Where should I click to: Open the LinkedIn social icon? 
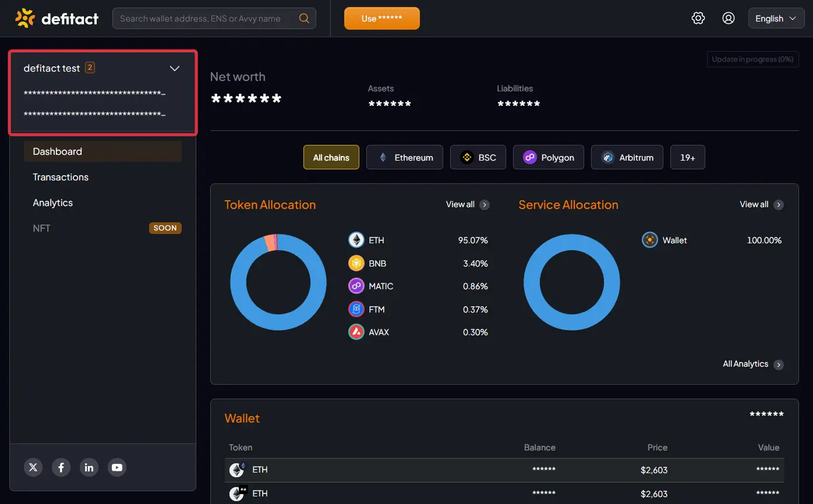point(89,467)
